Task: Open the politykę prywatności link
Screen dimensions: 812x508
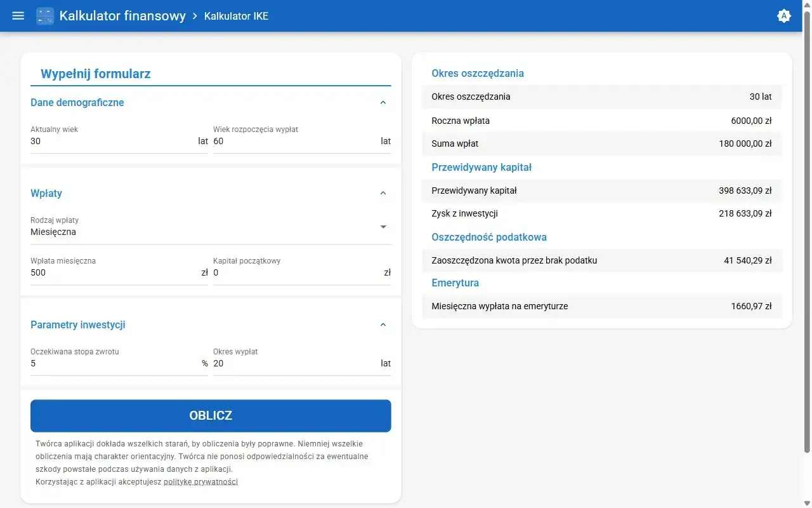Action: [x=200, y=482]
